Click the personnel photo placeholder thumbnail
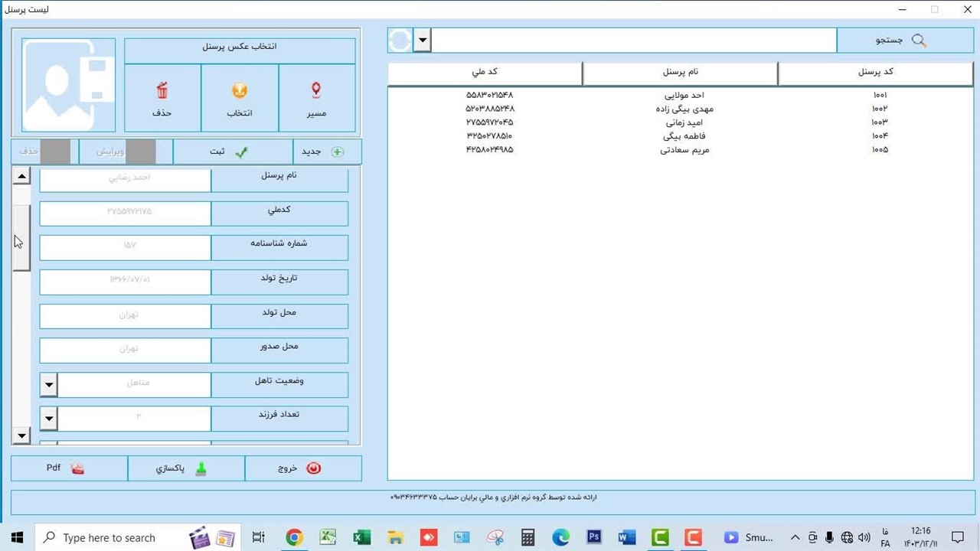 pyautogui.click(x=69, y=85)
